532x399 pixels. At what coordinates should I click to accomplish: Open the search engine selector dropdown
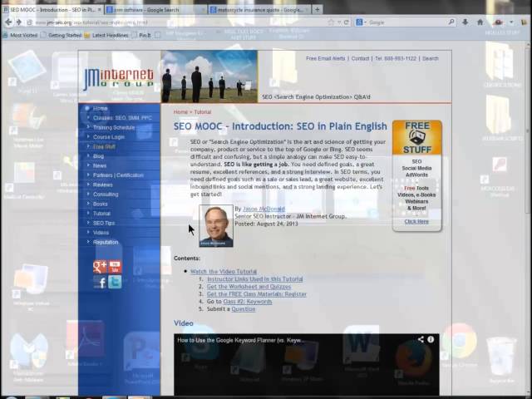click(361, 22)
